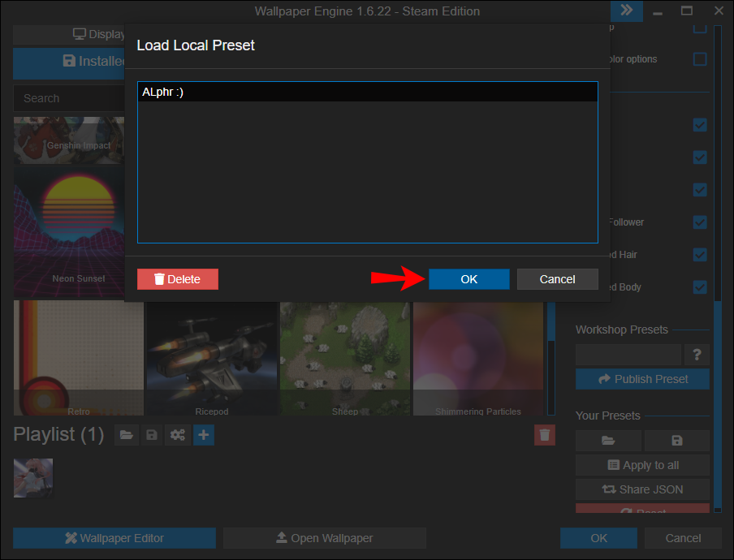
Task: Select the Neon Sunset wallpaper
Action: [69, 231]
